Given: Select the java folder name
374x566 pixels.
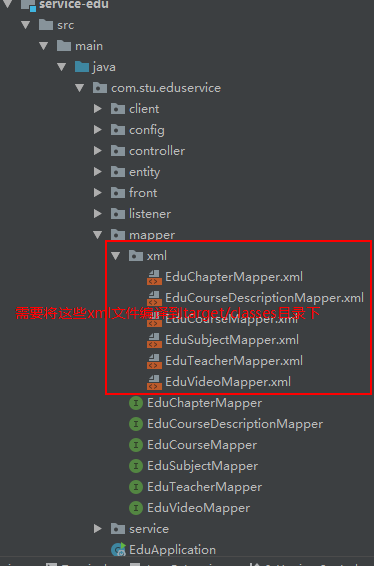Looking at the screenshot, I should click(104, 67).
